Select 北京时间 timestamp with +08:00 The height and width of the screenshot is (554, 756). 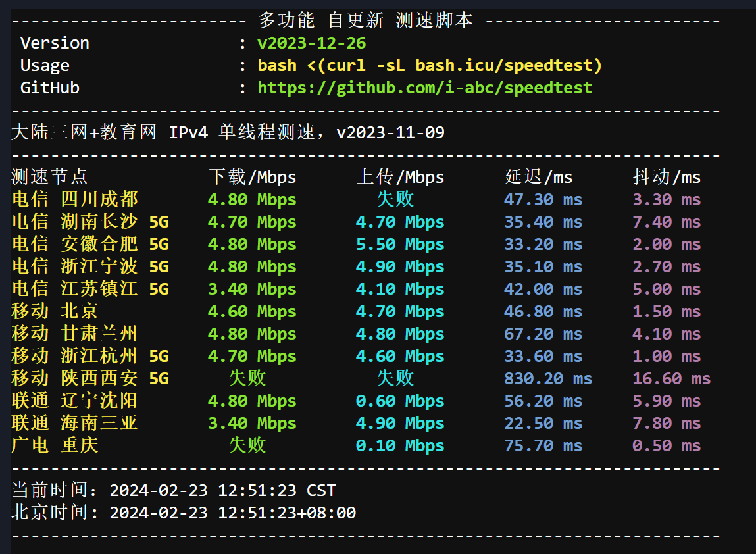coord(233,513)
